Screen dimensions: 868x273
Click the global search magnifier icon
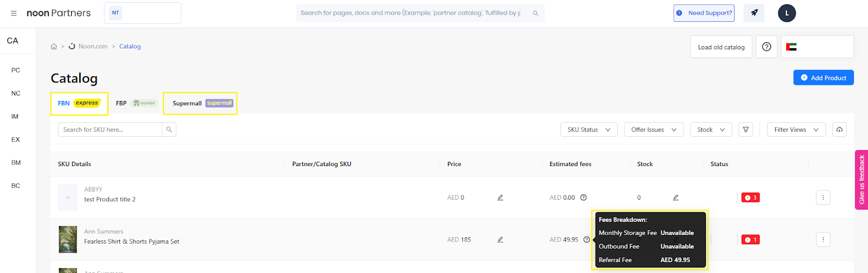(x=535, y=13)
